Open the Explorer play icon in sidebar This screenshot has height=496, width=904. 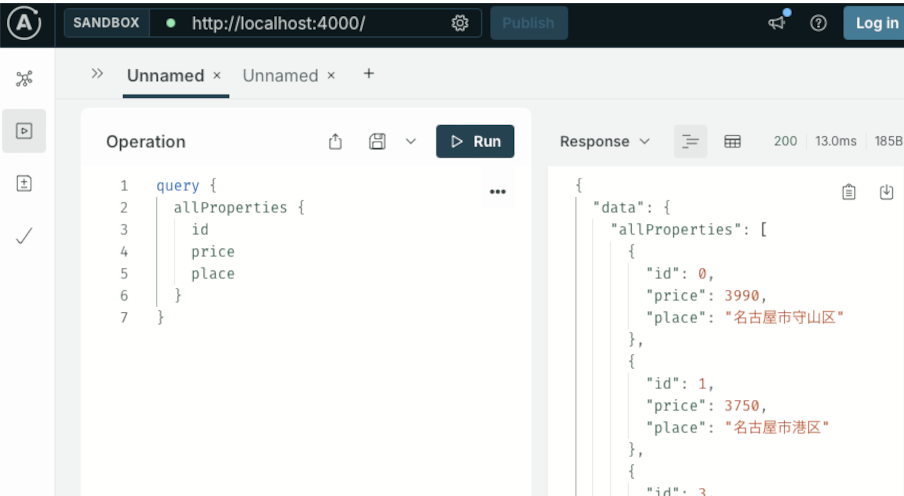(x=24, y=131)
